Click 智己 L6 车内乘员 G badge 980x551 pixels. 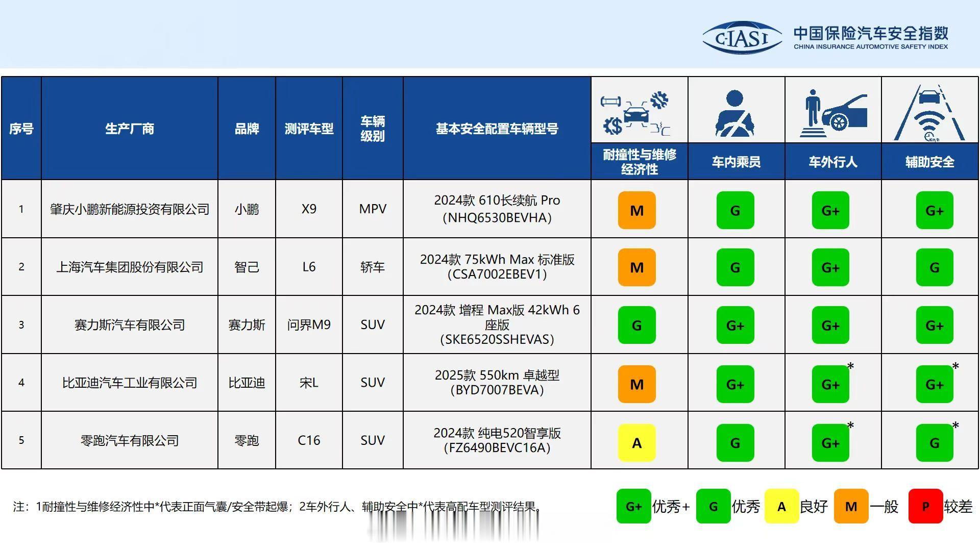coord(735,267)
